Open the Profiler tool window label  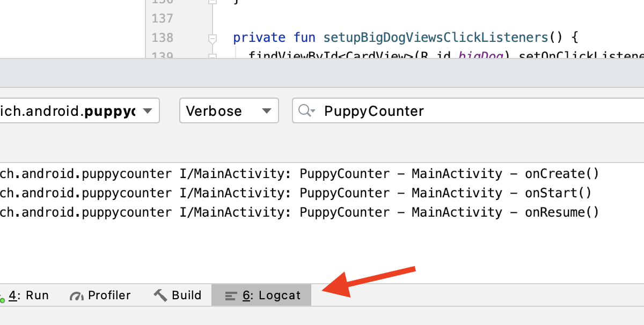click(x=109, y=296)
